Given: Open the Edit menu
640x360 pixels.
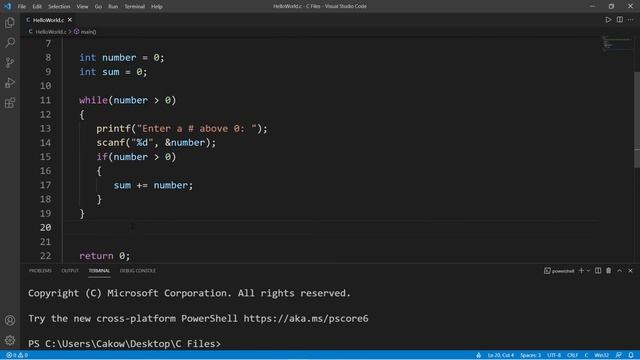Looking at the screenshot, I should [37, 7].
